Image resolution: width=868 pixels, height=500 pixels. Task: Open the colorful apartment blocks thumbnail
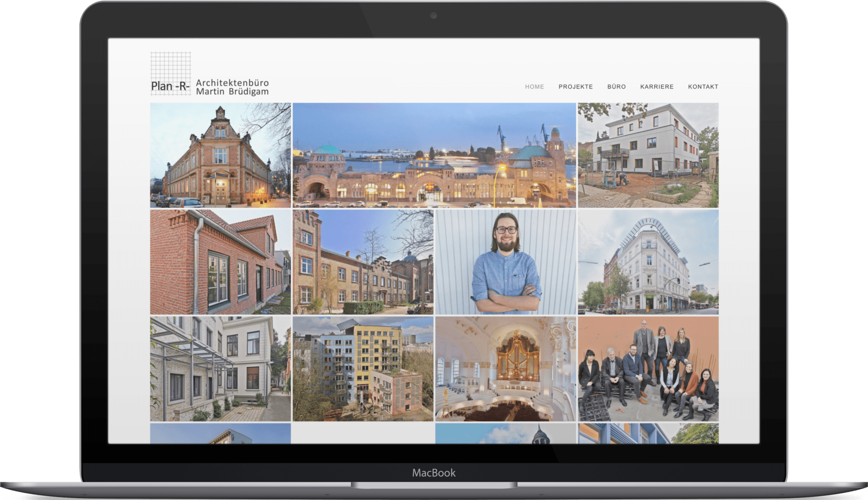click(x=363, y=369)
